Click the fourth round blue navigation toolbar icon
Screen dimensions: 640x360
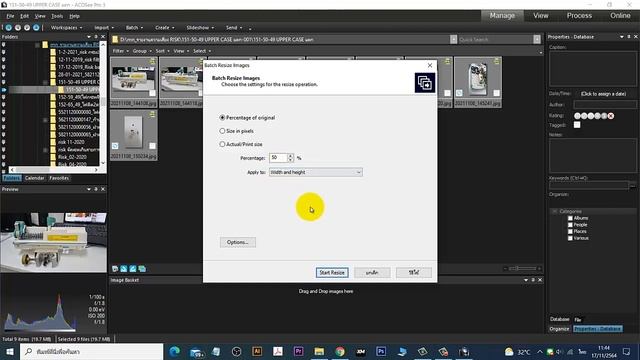tap(36, 27)
